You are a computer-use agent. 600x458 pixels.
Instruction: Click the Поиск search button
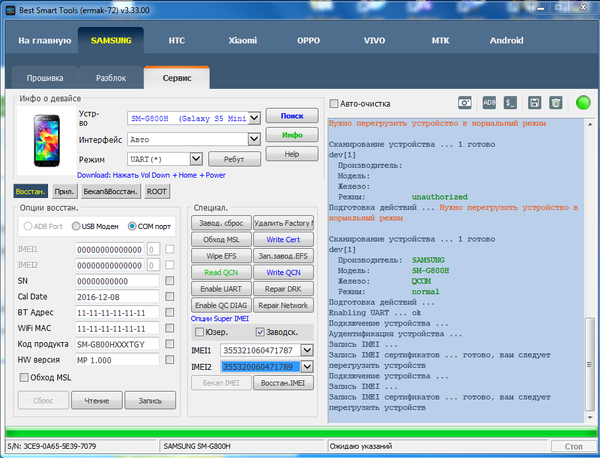tap(292, 117)
